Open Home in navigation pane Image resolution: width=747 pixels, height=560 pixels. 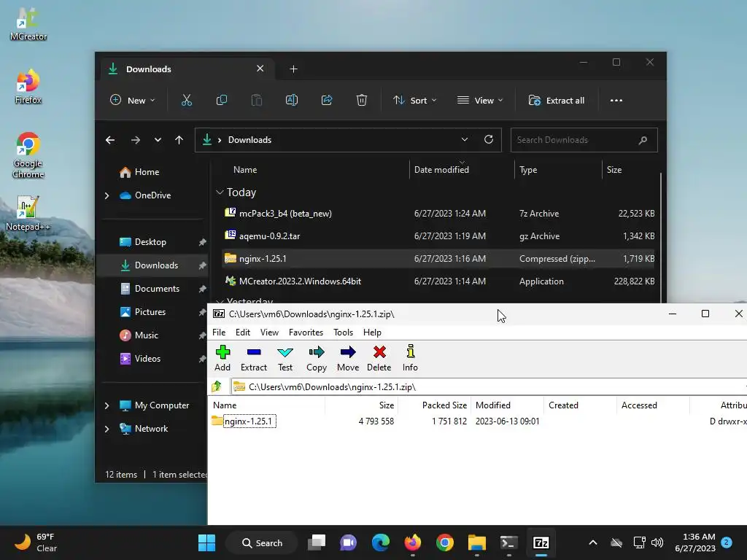pos(147,172)
